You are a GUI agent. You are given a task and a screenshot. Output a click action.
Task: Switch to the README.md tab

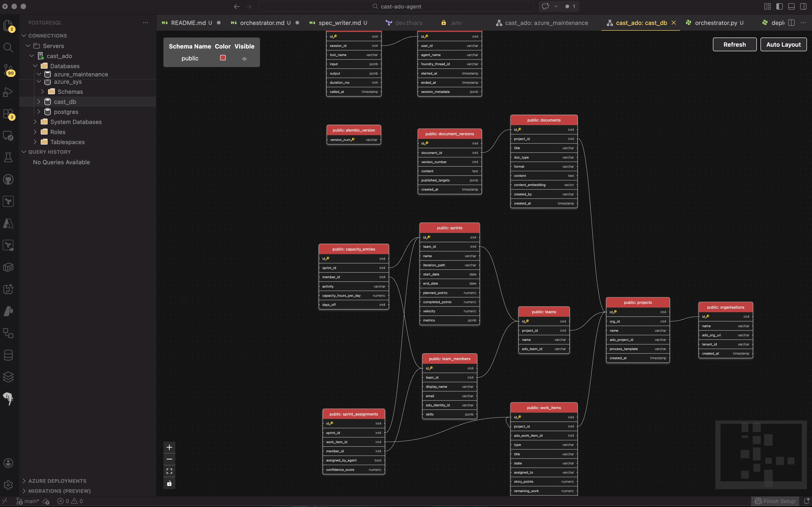(188, 23)
